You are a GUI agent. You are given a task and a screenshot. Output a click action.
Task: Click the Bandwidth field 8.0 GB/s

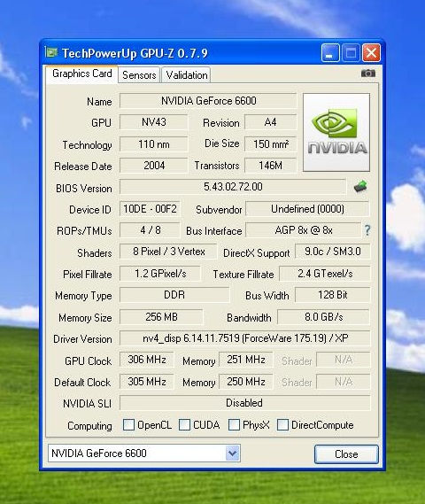323,317
